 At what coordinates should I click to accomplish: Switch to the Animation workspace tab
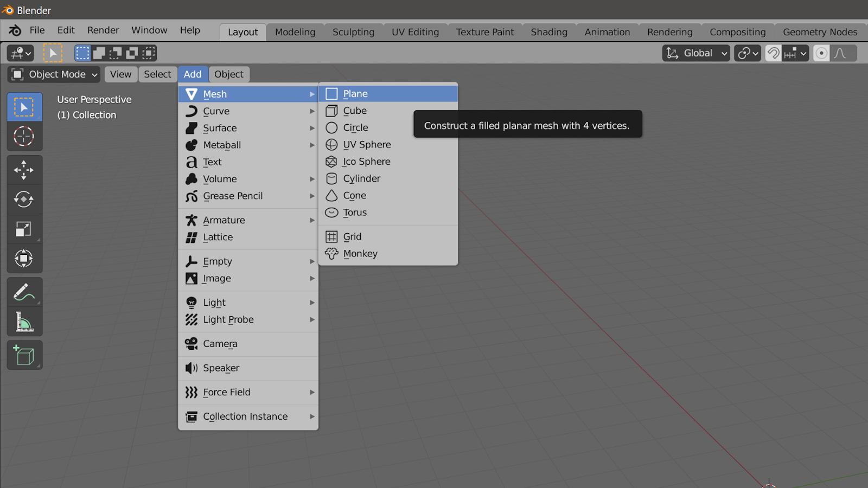(608, 33)
